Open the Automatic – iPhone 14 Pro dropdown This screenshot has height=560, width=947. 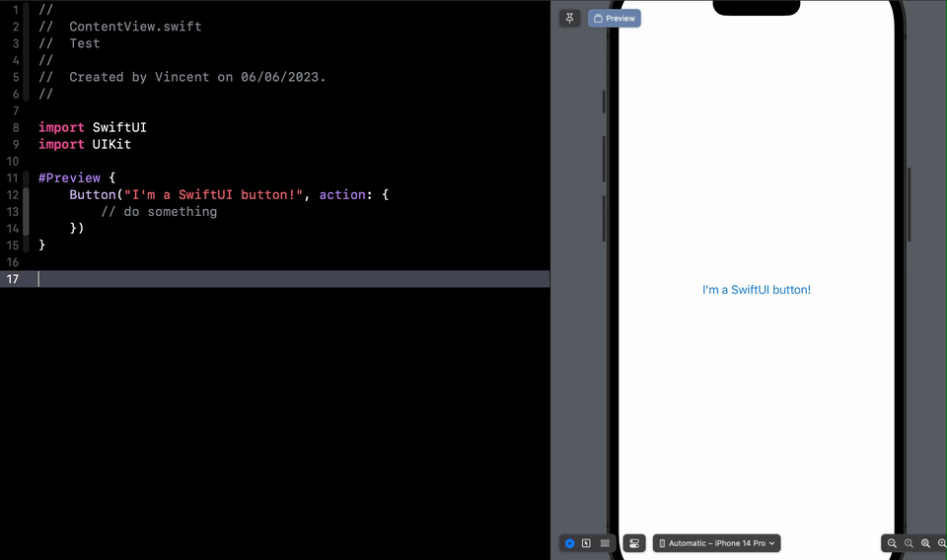(x=717, y=543)
